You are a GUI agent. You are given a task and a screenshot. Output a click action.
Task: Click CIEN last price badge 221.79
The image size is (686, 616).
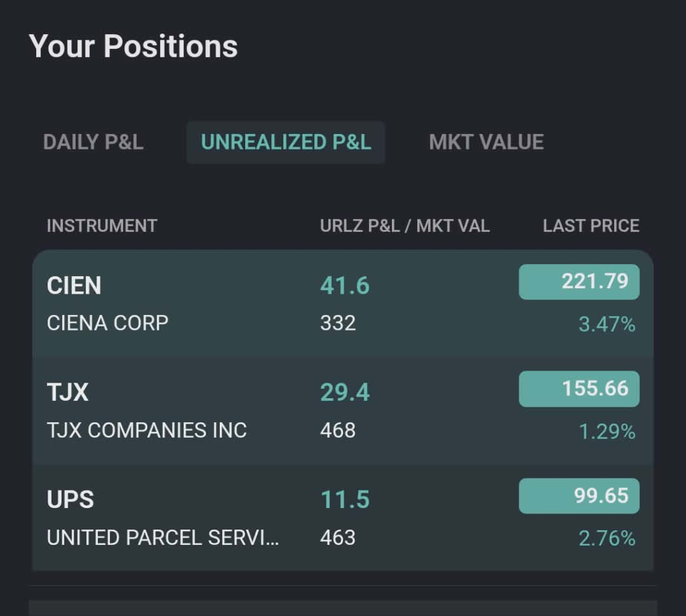579,282
